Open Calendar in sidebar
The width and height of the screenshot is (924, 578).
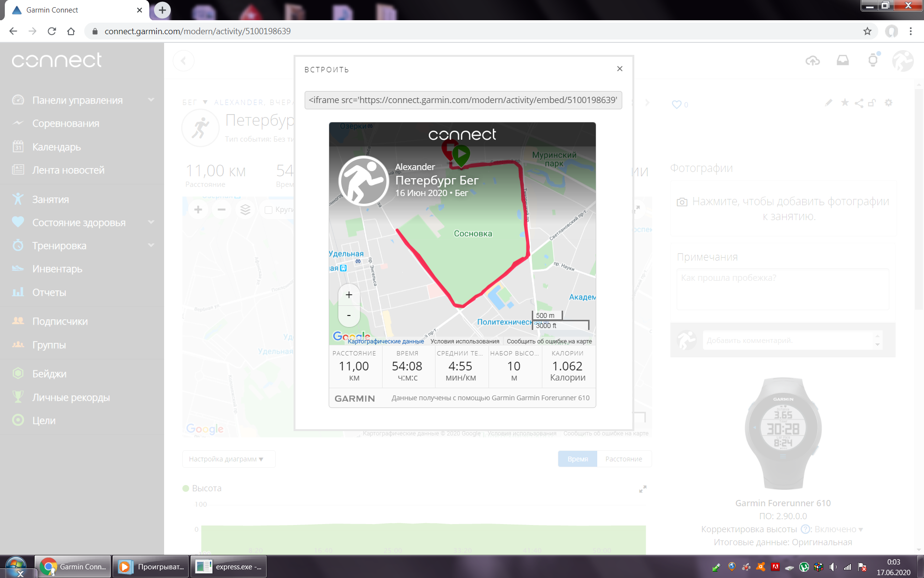pos(57,147)
